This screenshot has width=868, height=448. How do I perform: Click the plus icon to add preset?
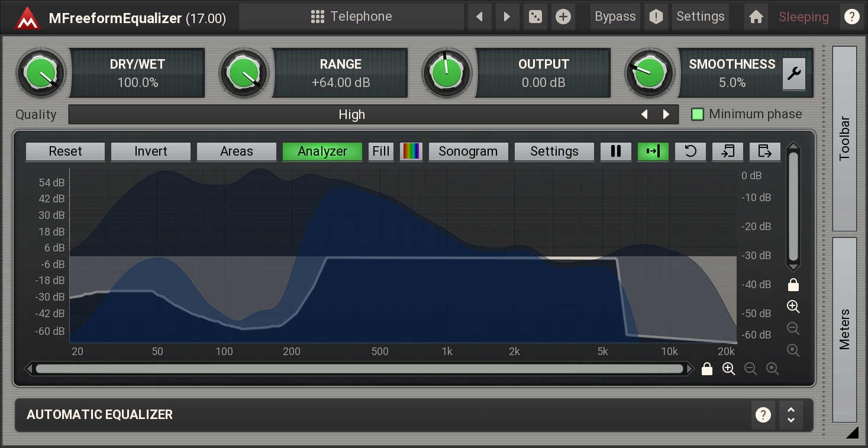click(563, 17)
